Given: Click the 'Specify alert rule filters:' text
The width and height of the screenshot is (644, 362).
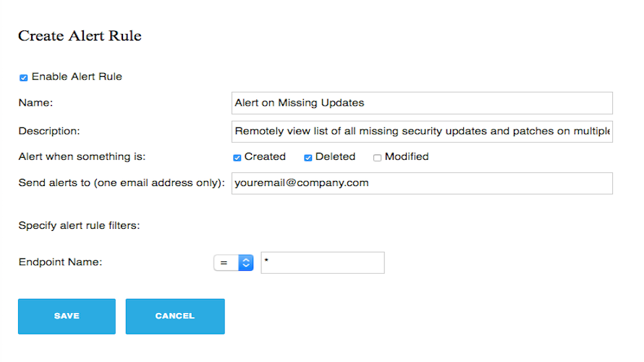Looking at the screenshot, I should 79,225.
